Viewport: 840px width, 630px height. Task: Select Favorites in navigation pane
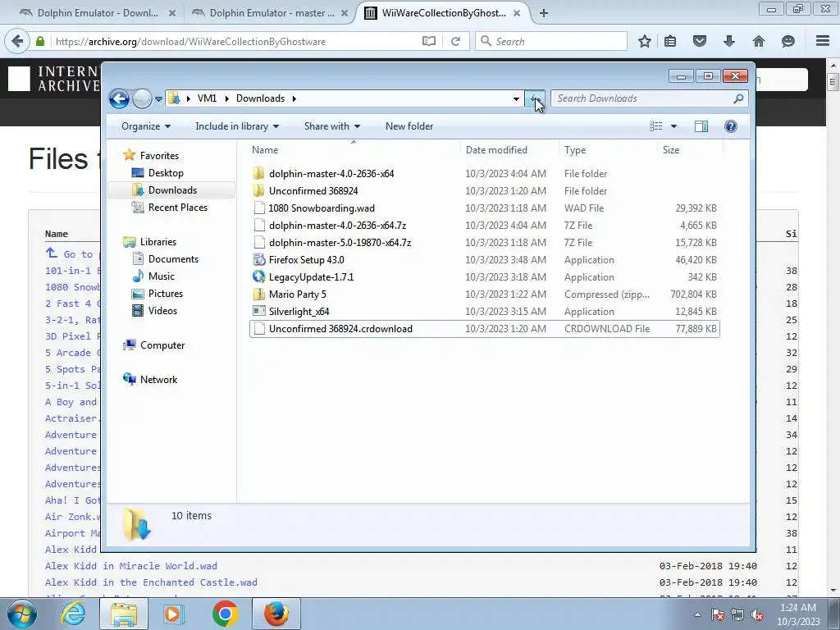coord(159,155)
